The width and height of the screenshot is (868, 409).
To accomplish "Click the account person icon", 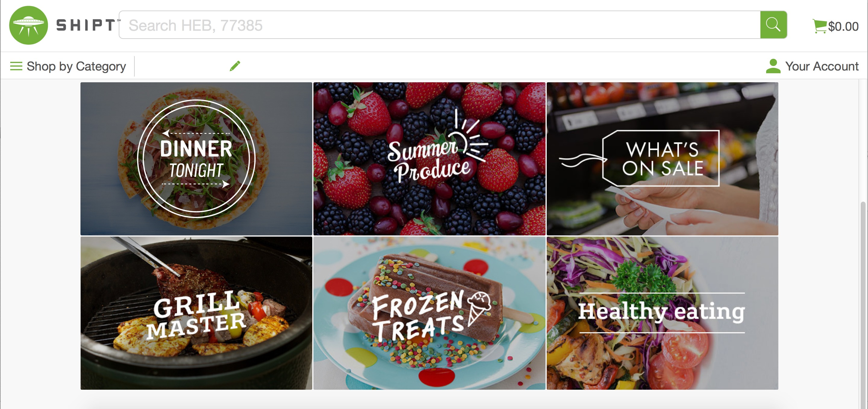I will (773, 66).
